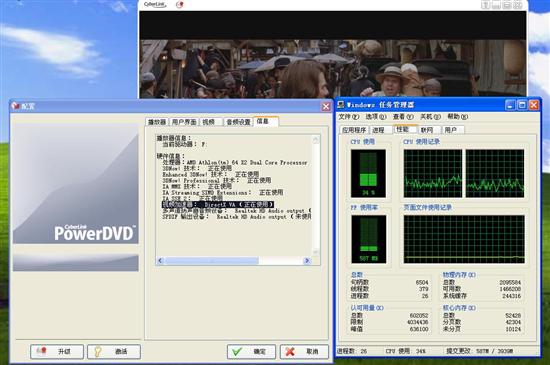Click the '峰值' row under 认可用量
This screenshot has width=550, height=365.
pyautogui.click(x=389, y=329)
